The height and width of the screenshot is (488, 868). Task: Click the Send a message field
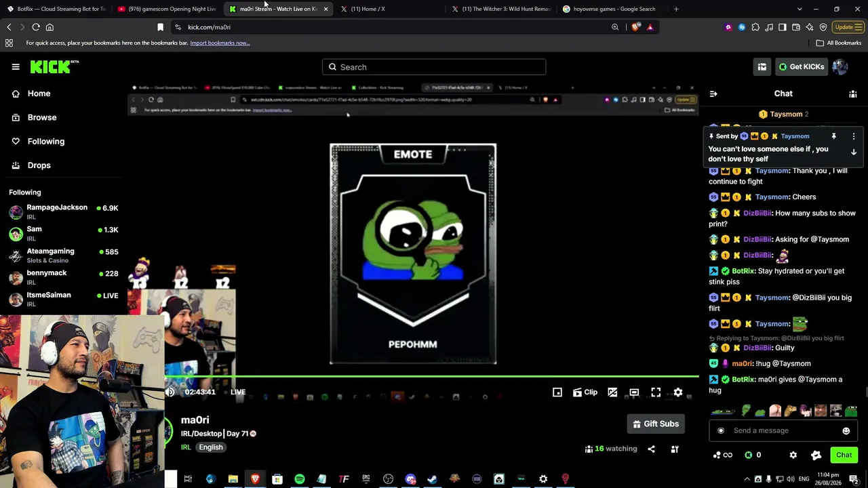click(x=783, y=430)
